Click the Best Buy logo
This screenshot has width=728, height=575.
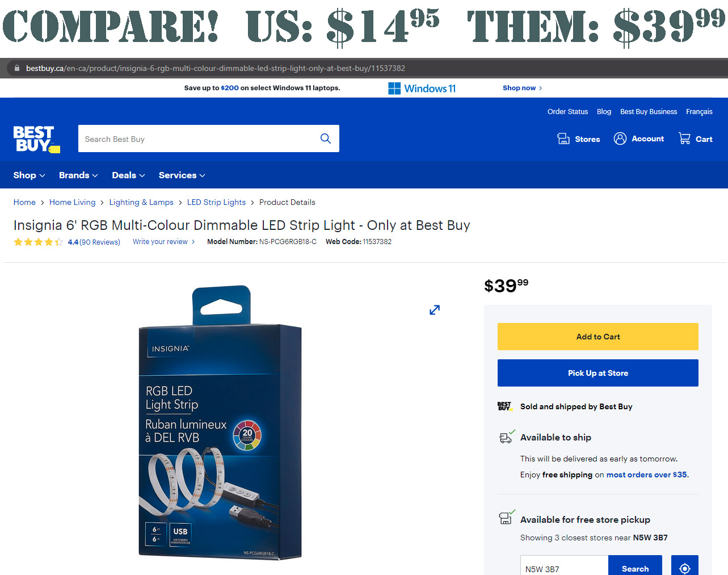37,139
